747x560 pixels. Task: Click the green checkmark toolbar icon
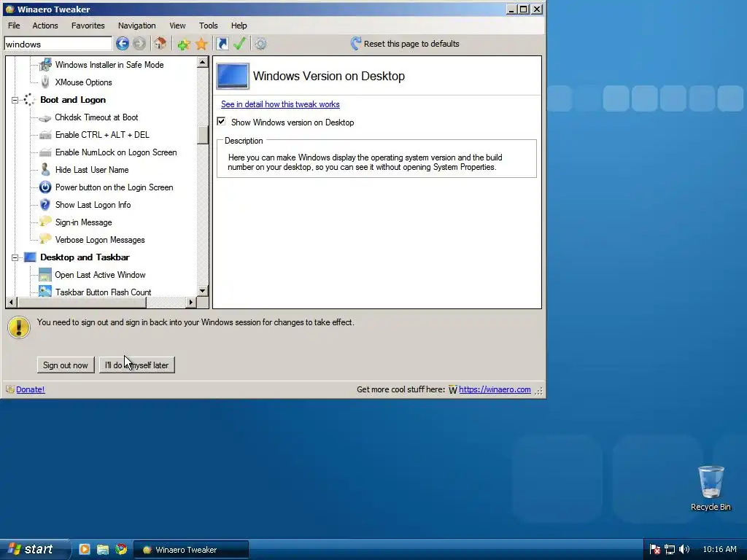click(239, 44)
